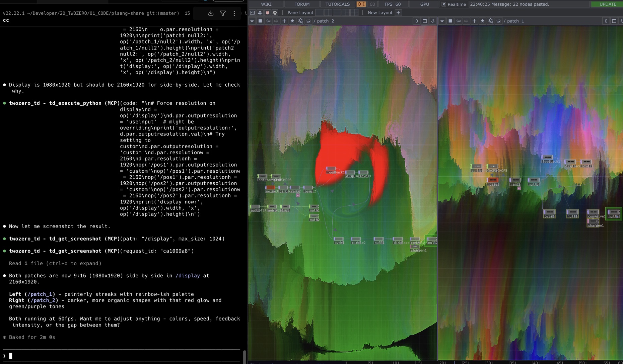This screenshot has width=623, height=364.
Task: Maximize the patch_2 pane with its square toggle
Action: coord(424,21)
